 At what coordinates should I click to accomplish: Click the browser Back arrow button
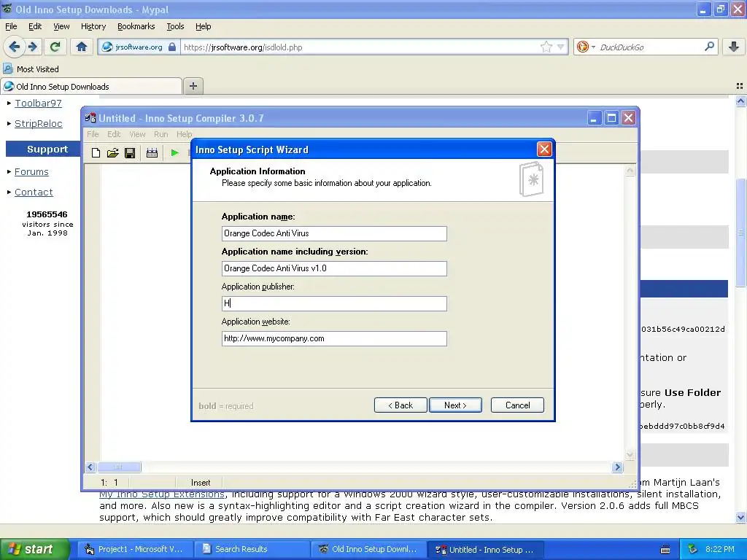[14, 47]
